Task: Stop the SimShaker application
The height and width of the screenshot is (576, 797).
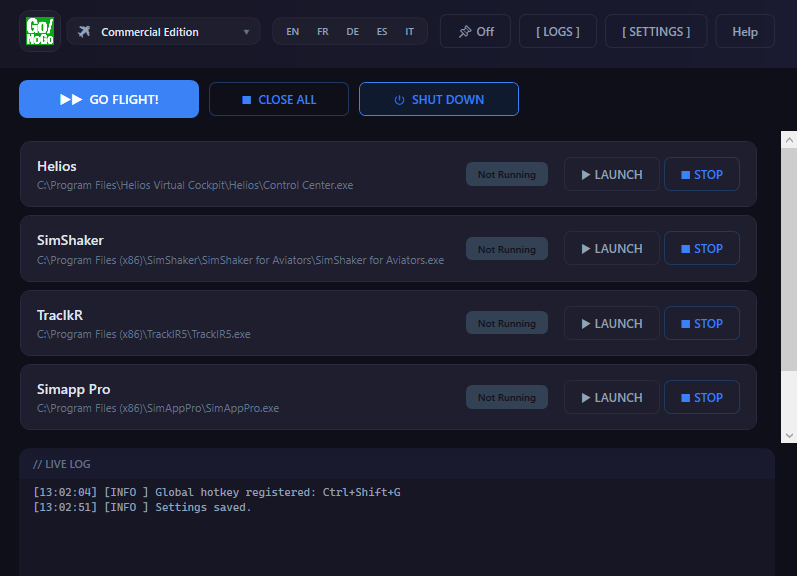Action: tap(701, 248)
